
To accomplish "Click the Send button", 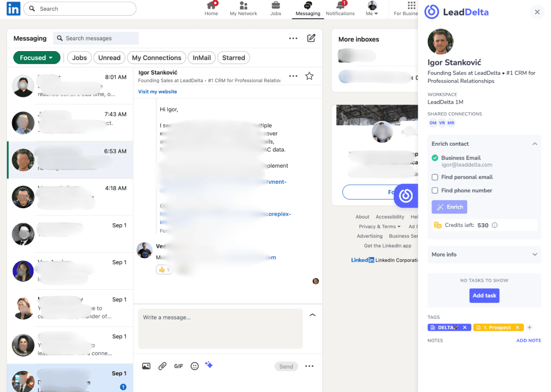I will click(286, 366).
